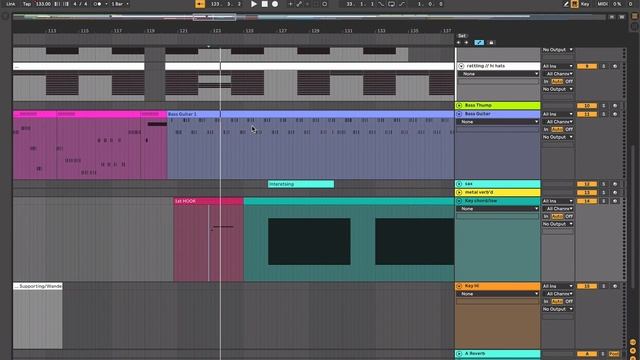Screen dimensions: 640x360
Task: Open the Key hi No Output dropdown
Action: (558, 309)
